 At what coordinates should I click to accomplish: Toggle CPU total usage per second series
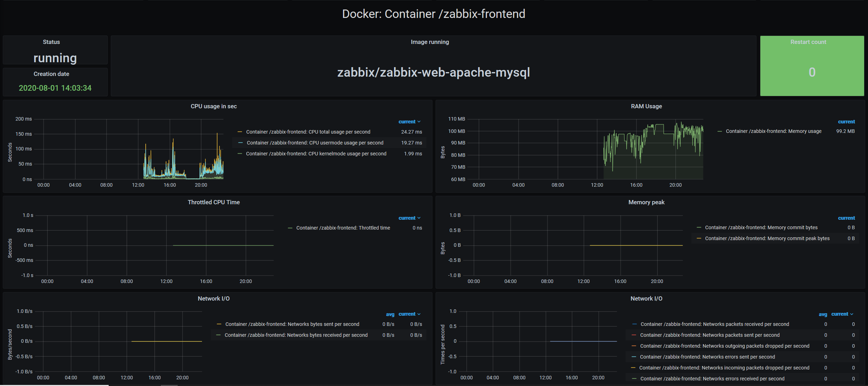[308, 132]
